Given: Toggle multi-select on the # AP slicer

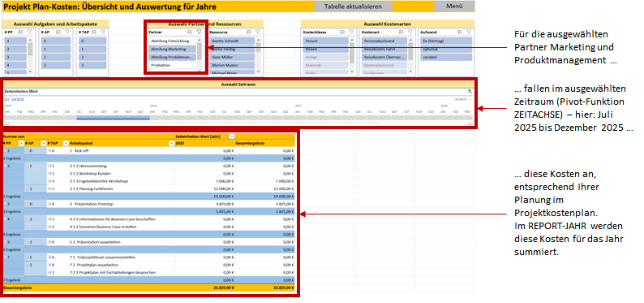Looking at the screenshot, I should [58, 32].
